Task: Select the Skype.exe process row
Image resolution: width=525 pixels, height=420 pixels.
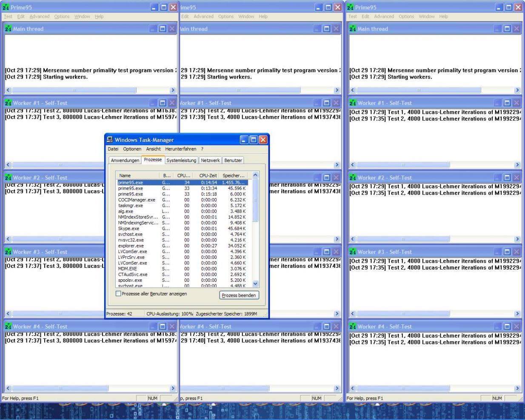Action: (x=183, y=228)
